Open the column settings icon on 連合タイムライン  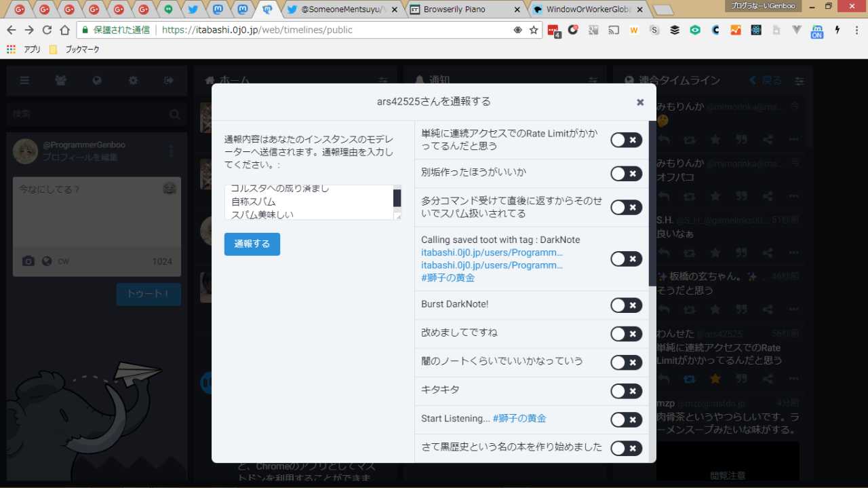coord(800,81)
